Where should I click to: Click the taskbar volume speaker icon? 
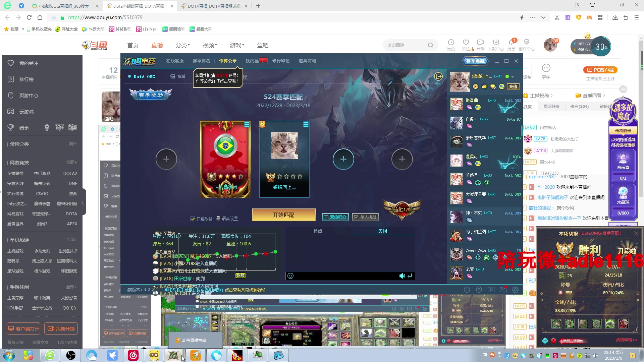click(595, 356)
